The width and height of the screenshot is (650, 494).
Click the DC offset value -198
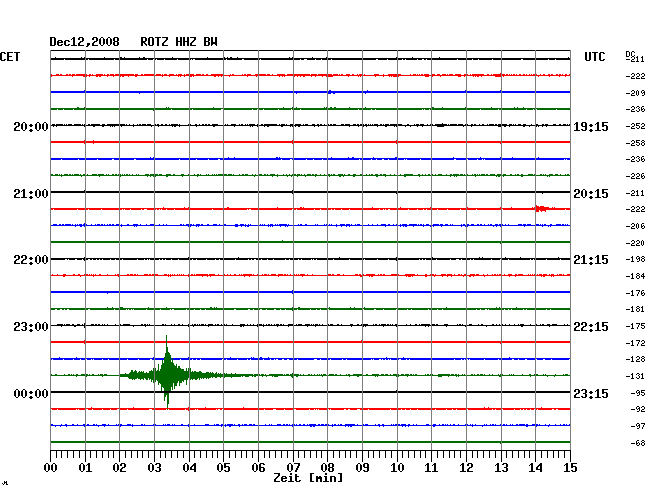coord(635,259)
